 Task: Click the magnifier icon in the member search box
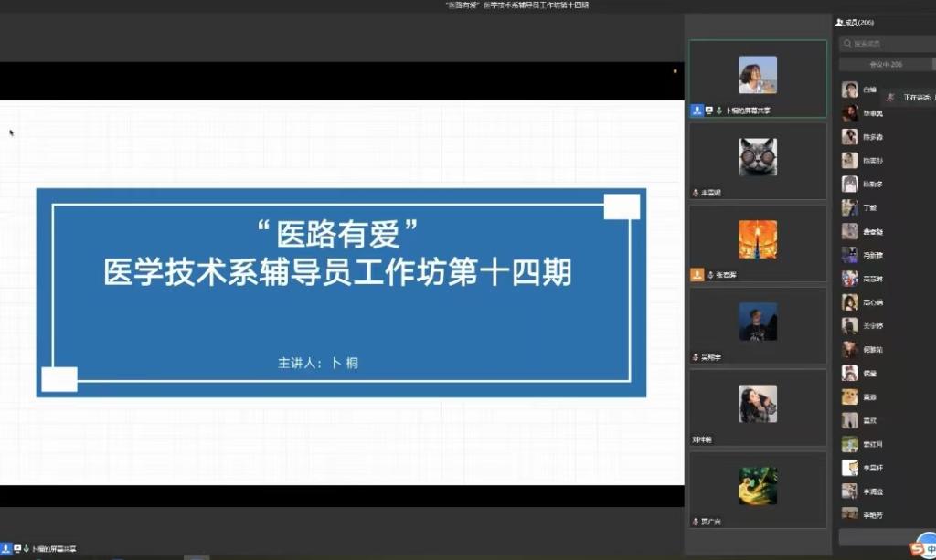[x=847, y=43]
